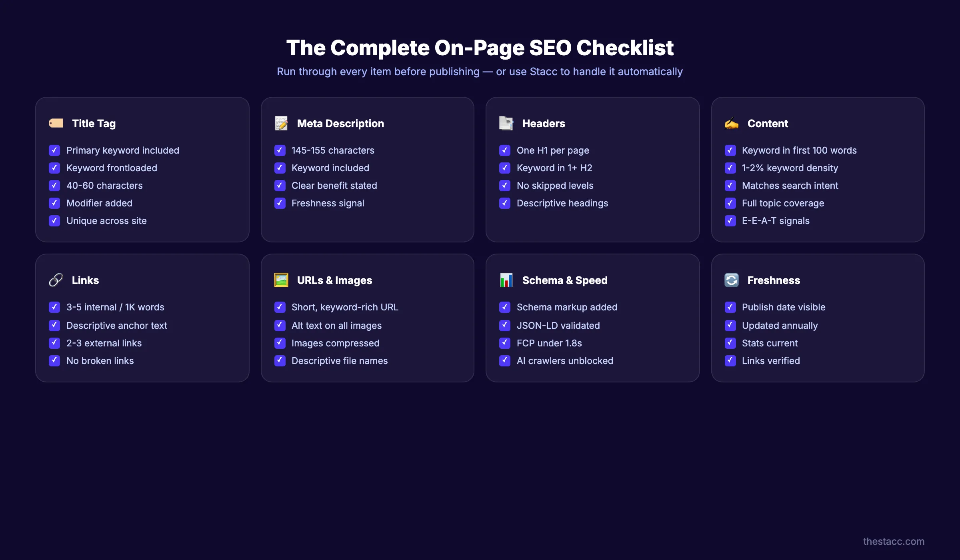This screenshot has height=560, width=960.
Task: Click the Schema & Speed chart icon
Action: pyautogui.click(x=506, y=280)
